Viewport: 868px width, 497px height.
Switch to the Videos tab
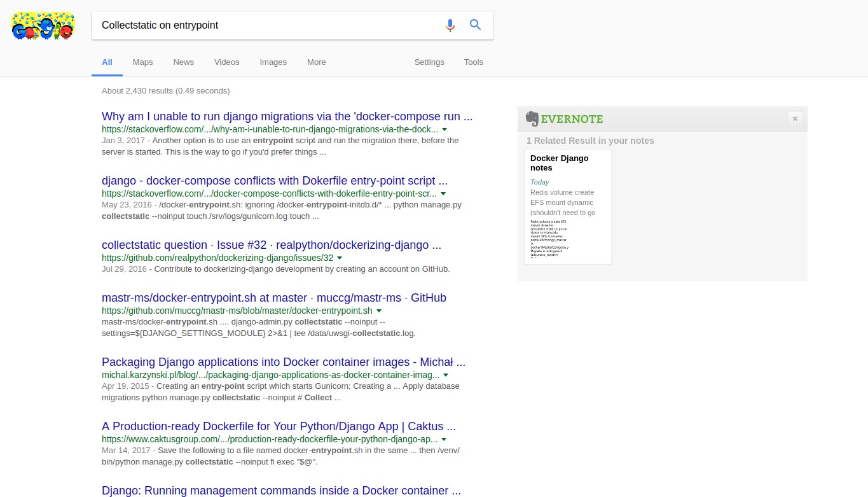(226, 62)
